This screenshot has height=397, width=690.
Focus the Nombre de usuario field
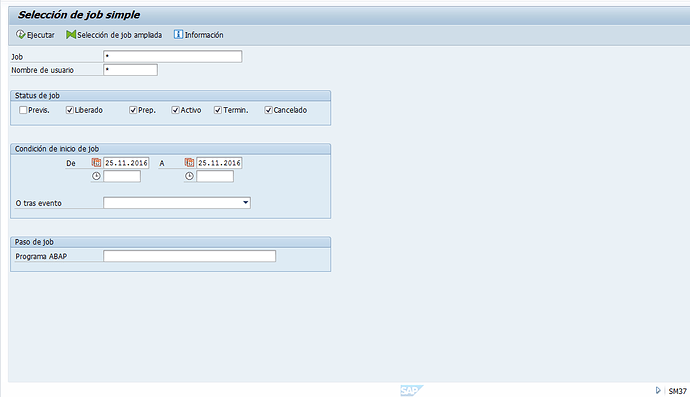(130, 70)
